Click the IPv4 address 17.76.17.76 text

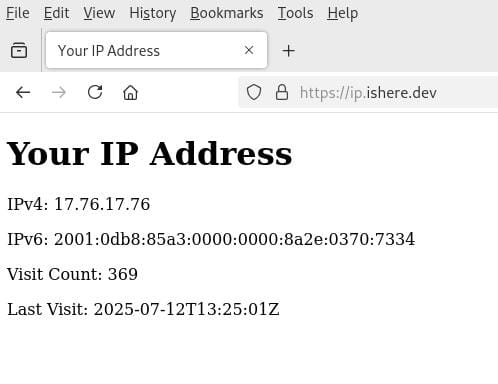click(102, 204)
